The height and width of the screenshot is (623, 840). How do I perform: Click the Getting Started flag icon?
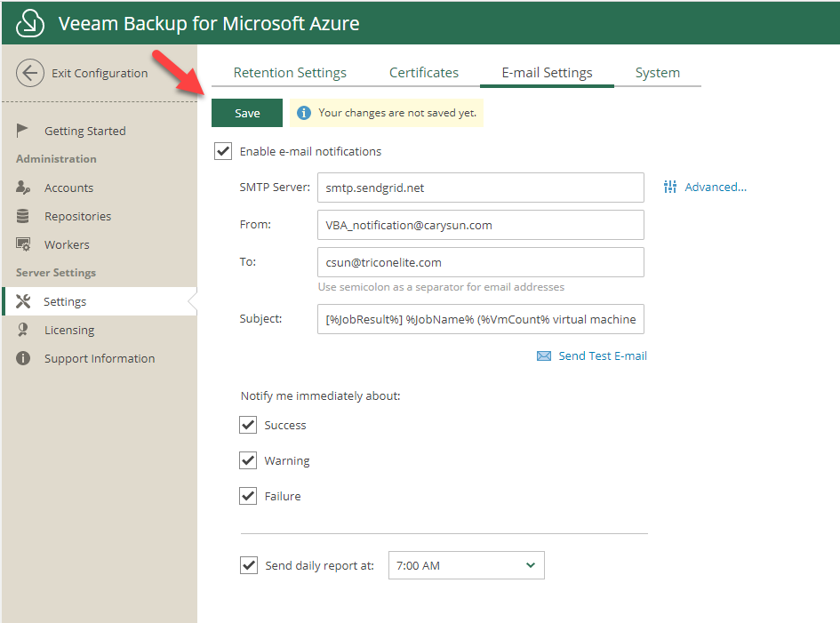tap(22, 130)
